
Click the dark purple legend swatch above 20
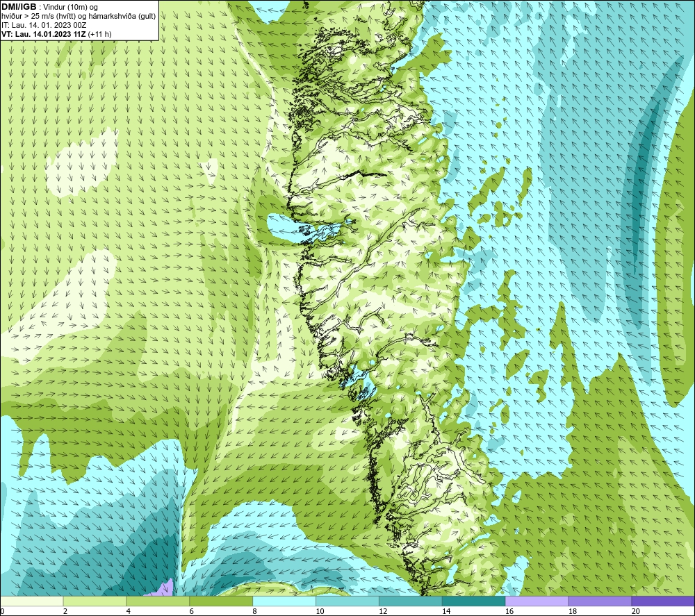point(663,601)
